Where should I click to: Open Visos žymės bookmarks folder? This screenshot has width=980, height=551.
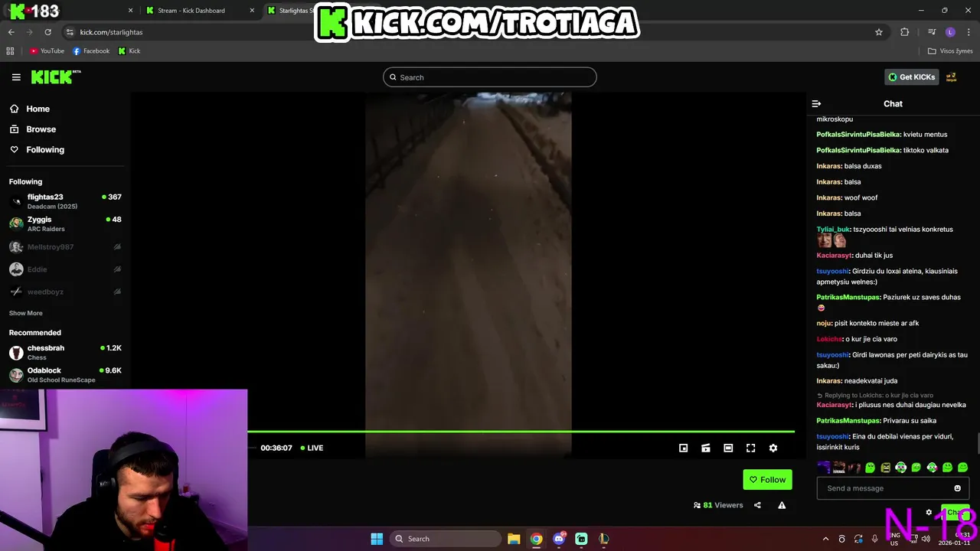click(x=950, y=51)
